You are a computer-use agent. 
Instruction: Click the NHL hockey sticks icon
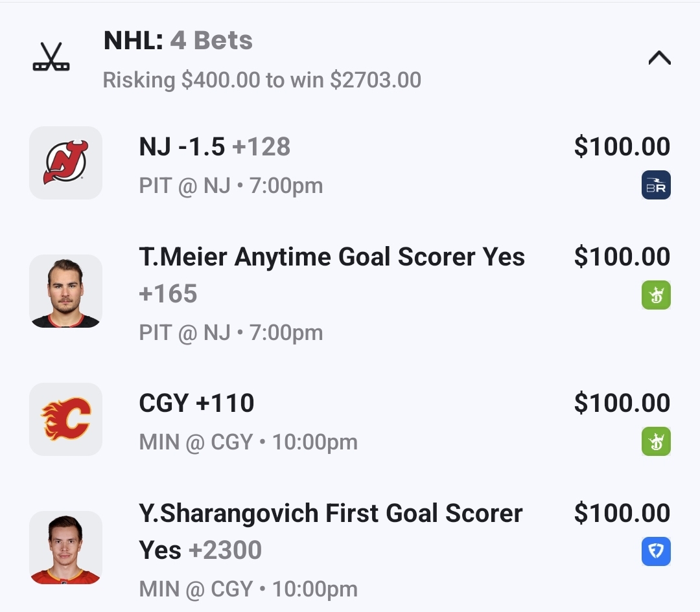tap(51, 58)
